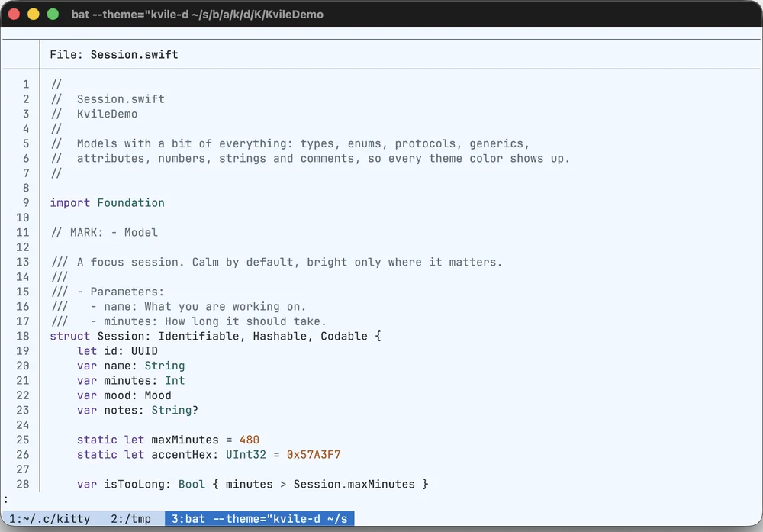
Task: Click '- Parameters:' doc comment on line 15
Action: coord(121,292)
